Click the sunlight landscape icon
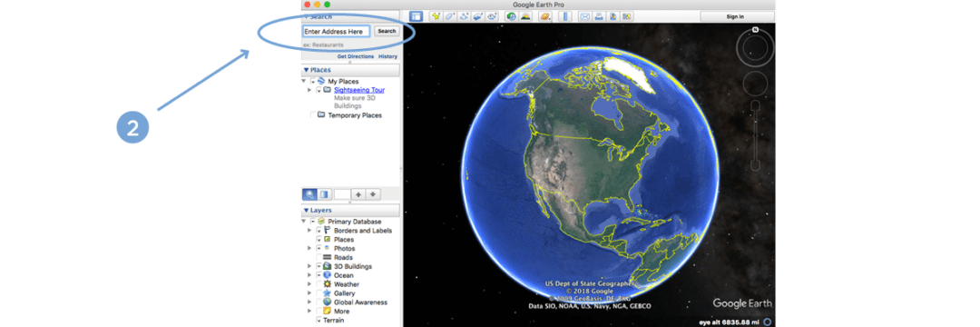Screen dimensions: 980x327 (x=525, y=15)
